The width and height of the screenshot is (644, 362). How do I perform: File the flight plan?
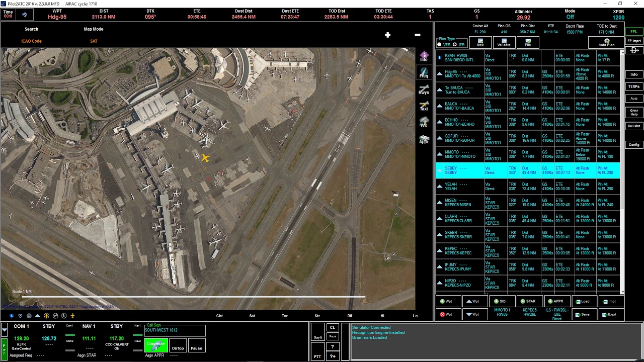click(528, 42)
